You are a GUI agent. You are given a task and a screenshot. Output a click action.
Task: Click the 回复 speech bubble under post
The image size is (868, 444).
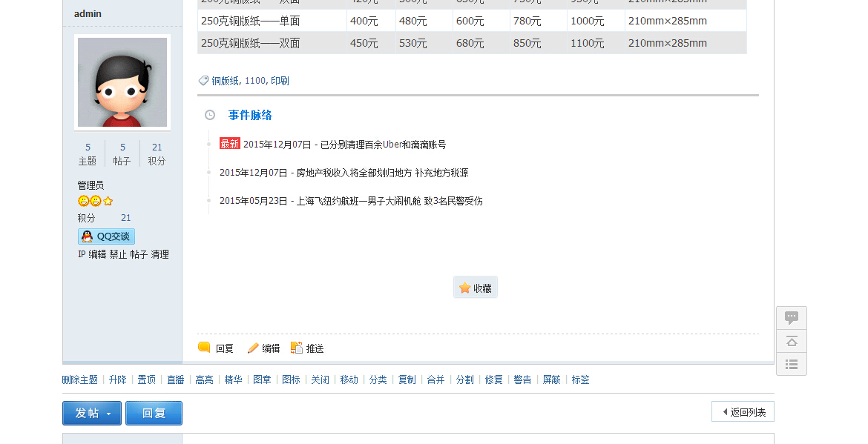coord(205,348)
